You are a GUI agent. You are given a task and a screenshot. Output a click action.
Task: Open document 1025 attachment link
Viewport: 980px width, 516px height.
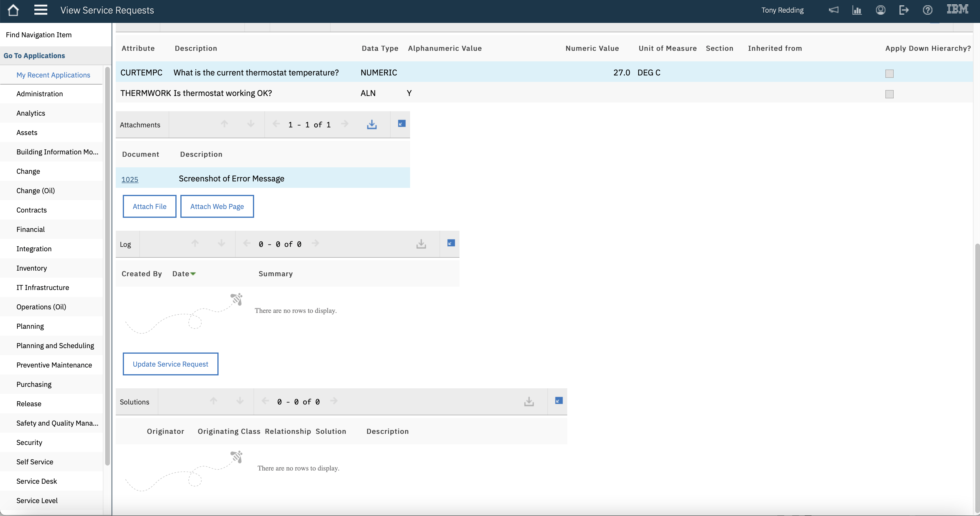pos(130,179)
